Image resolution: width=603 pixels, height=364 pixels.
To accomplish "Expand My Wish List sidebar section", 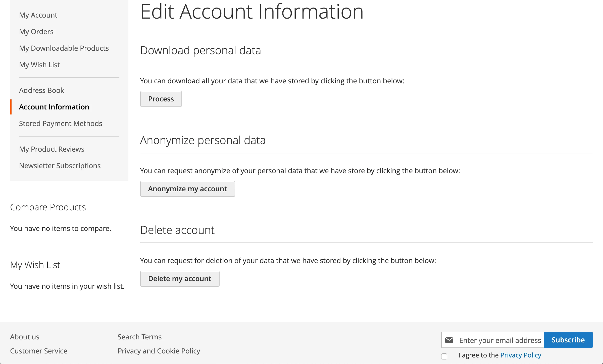I will tap(35, 264).
